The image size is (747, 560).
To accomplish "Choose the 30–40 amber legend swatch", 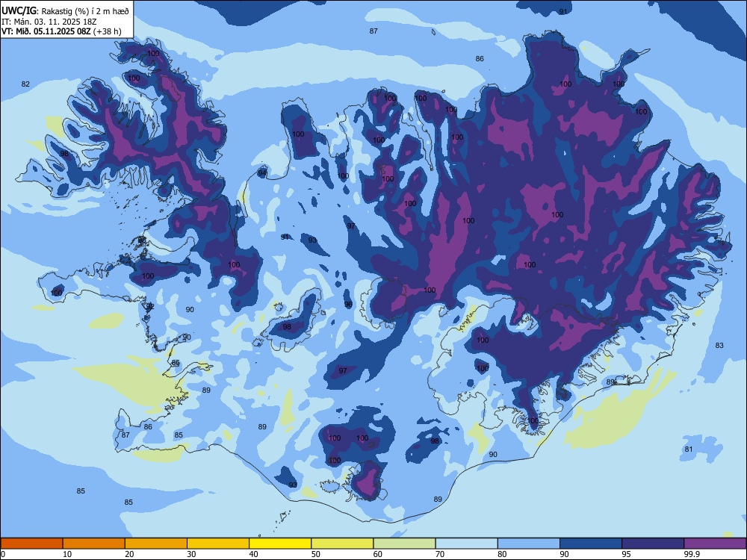I will 218,544.
